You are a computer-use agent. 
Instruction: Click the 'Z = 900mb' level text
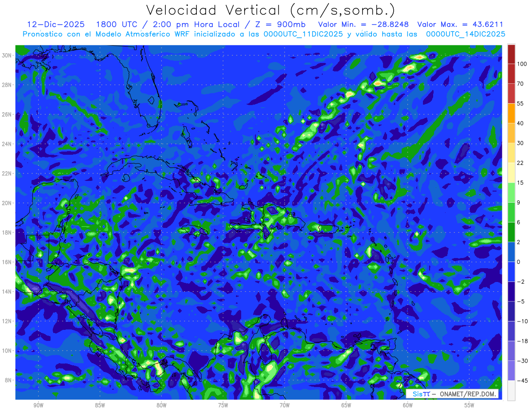tap(280, 24)
